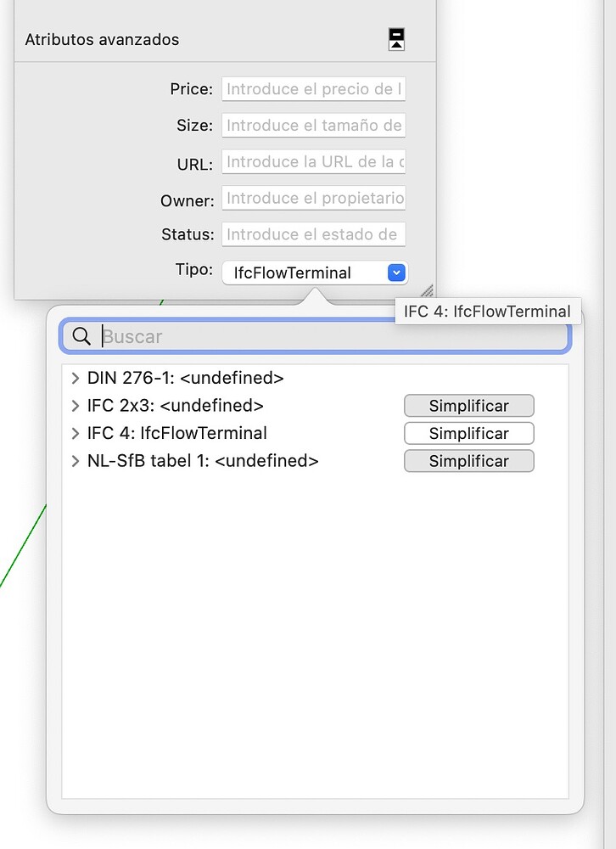Viewport: 616px width, 849px height.
Task: Click the panel resize grip corner
Action: [x=427, y=291]
